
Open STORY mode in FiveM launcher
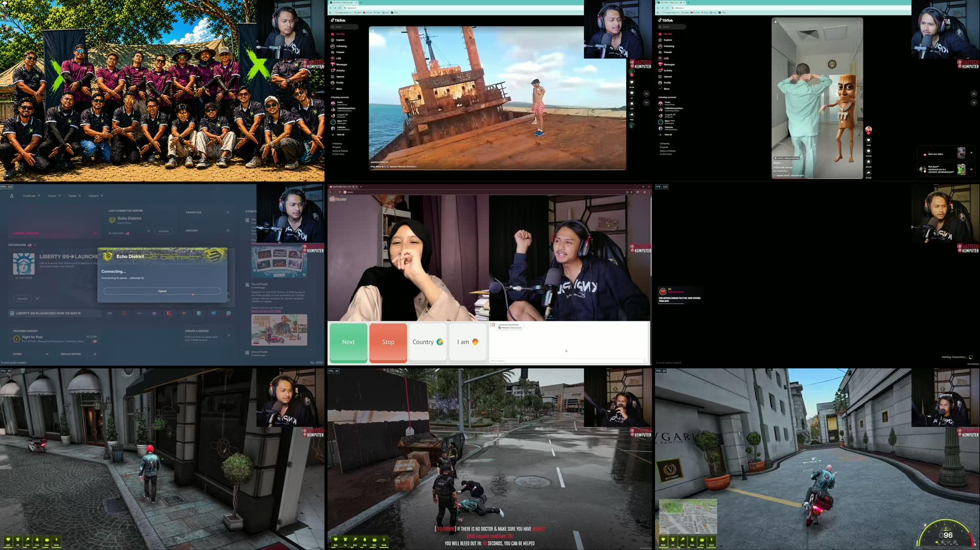pyautogui.click(x=30, y=354)
